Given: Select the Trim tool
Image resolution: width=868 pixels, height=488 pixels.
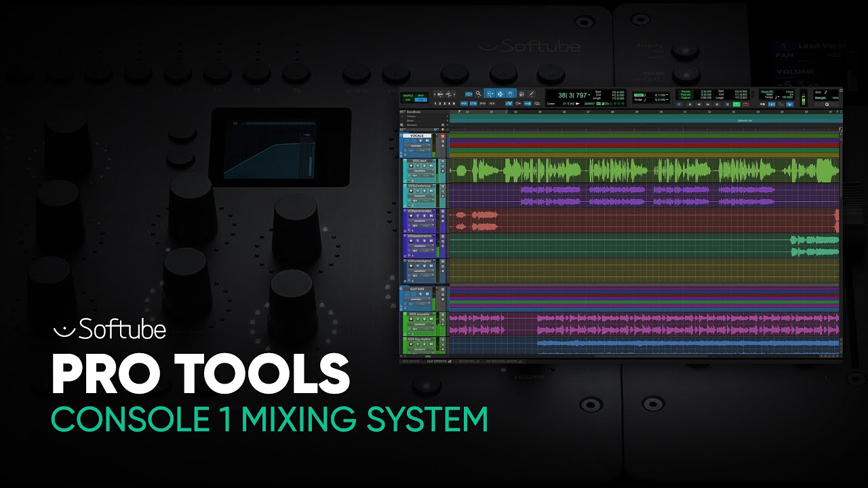Looking at the screenshot, I should [x=491, y=94].
